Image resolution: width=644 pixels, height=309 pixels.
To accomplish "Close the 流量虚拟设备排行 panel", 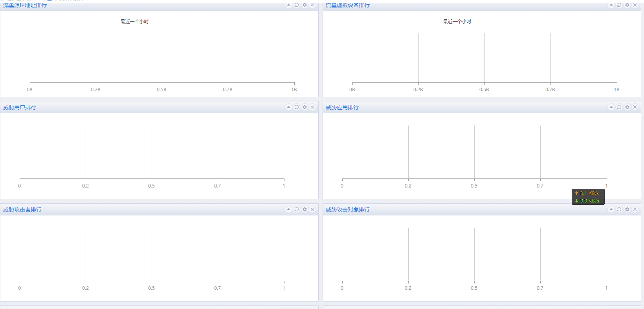I will [x=635, y=5].
